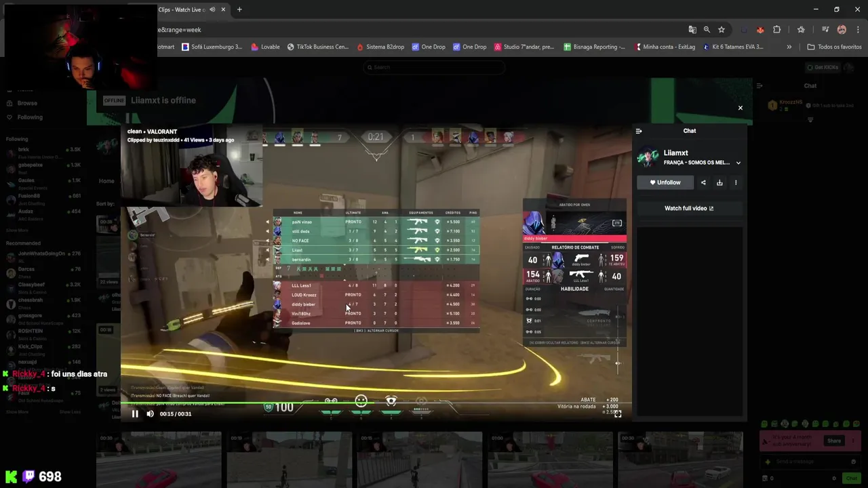Open the TikTok Business Center bookmark
Screen dimensions: 868x488
click(317, 47)
